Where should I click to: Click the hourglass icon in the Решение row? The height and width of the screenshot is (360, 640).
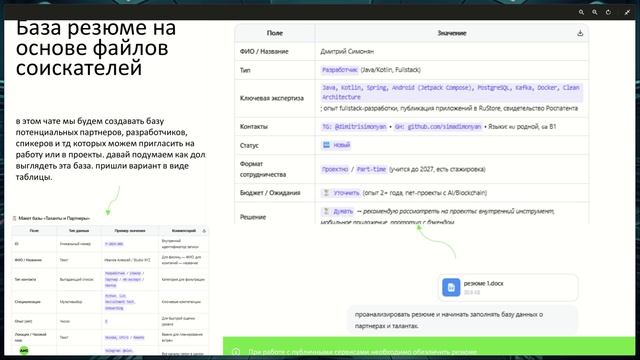pos(326,211)
